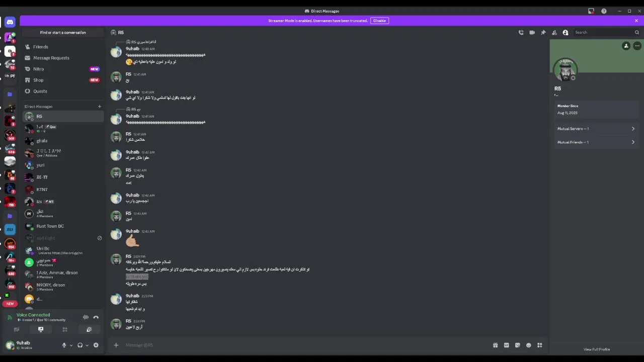Hide the user profile panel
Screen dimensions: 644x362
pyautogui.click(x=565, y=32)
